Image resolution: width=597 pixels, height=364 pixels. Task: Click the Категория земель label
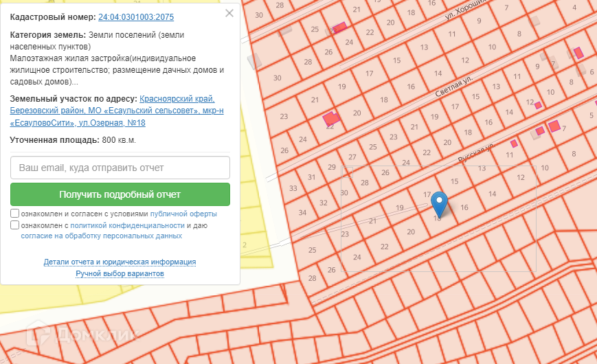point(48,35)
